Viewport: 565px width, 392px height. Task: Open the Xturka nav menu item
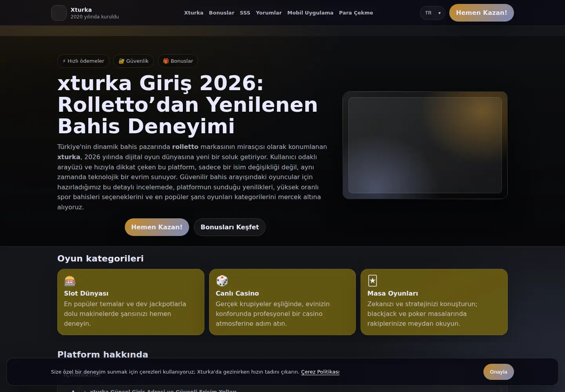tap(194, 13)
